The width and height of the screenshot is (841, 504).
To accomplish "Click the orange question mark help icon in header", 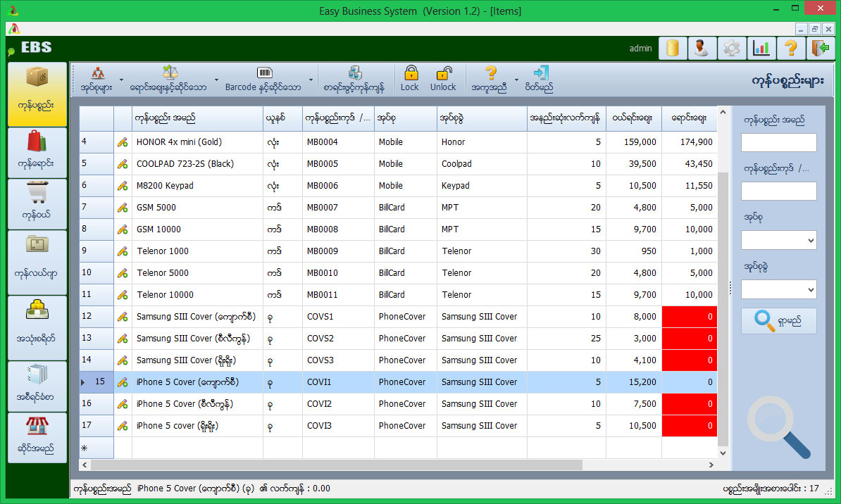I will tap(790, 49).
